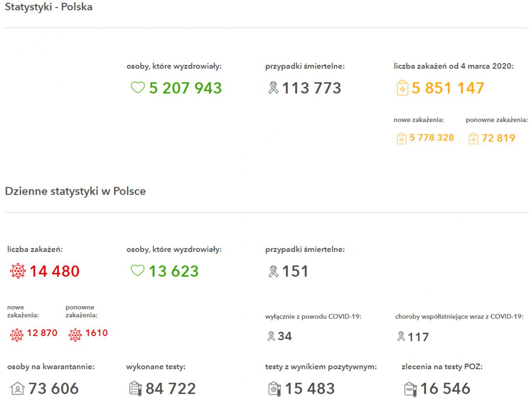Click the ribbon icon beside 113 773
Image resolution: width=532 pixels, height=408 pixels.
point(273,88)
